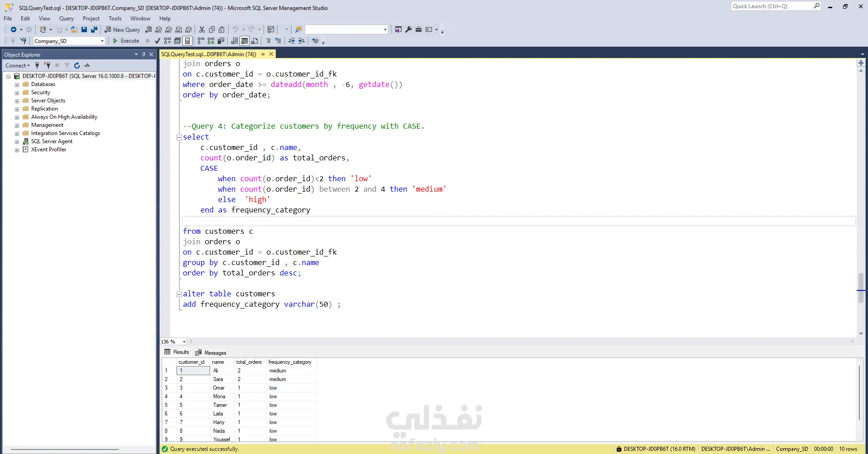Image resolution: width=868 pixels, height=454 pixels.
Task: Toggle Results to File mode
Action: pos(254,41)
